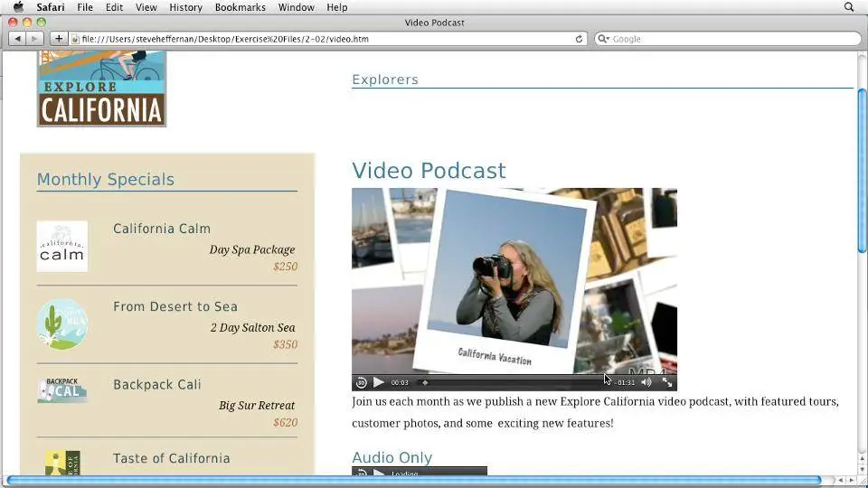Open the History menu
868x488 pixels.
185,7
